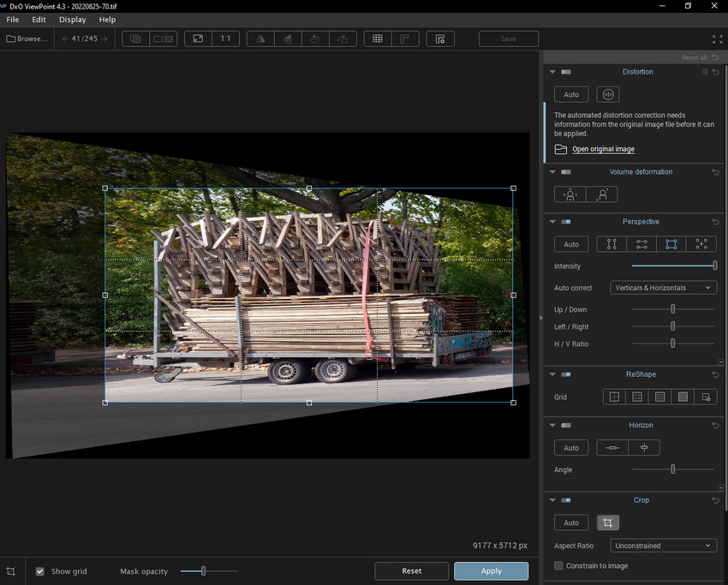
Task: Click the Open original image link
Action: coord(603,149)
